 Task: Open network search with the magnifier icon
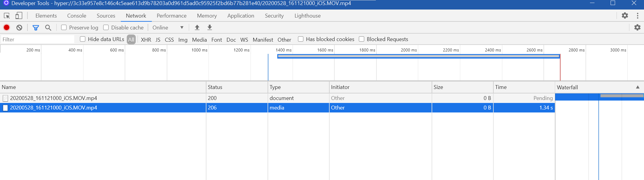[48, 28]
